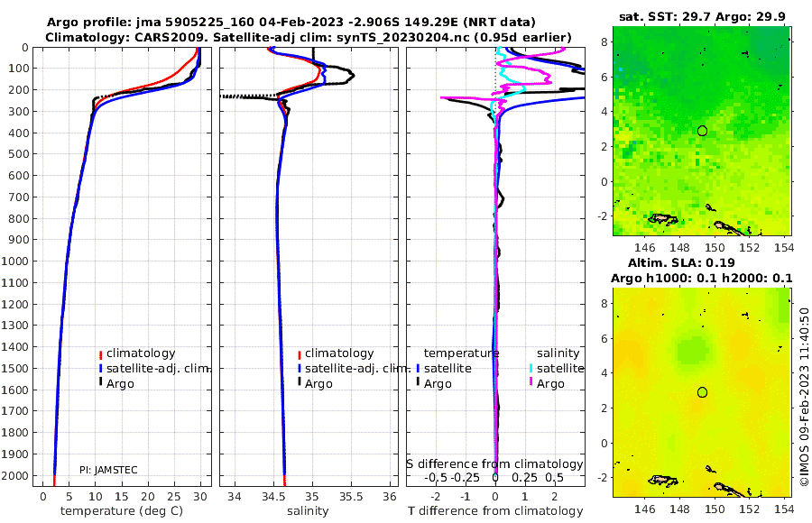The width and height of the screenshot is (812, 523).
Task: Click the Altim. SLA: 0.19 heading
Action: tap(681, 262)
